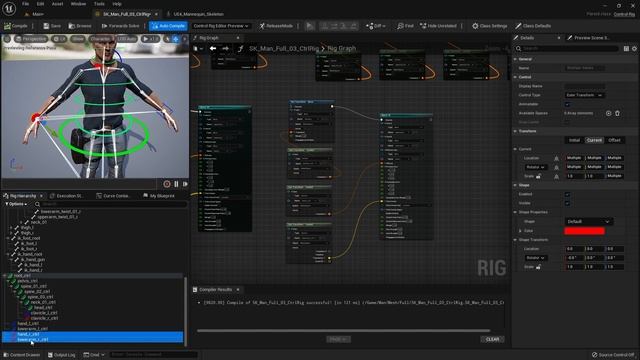Open the viewport Character menu
The width and height of the screenshot is (640, 360).
click(100, 39)
